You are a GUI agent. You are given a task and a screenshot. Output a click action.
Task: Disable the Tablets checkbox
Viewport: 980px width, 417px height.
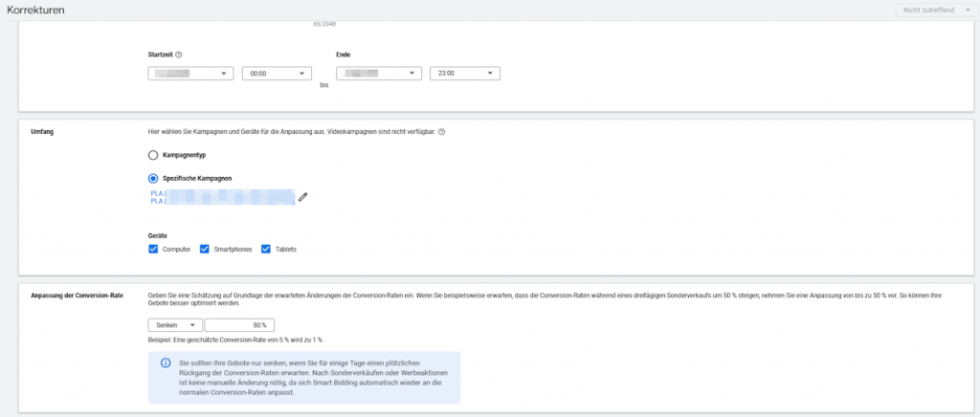(x=266, y=249)
